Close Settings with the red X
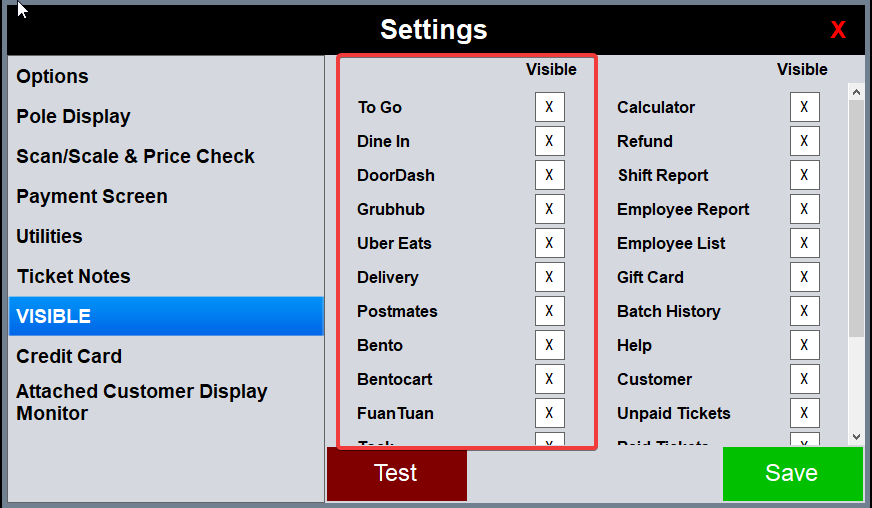The width and height of the screenshot is (872, 508). [838, 30]
